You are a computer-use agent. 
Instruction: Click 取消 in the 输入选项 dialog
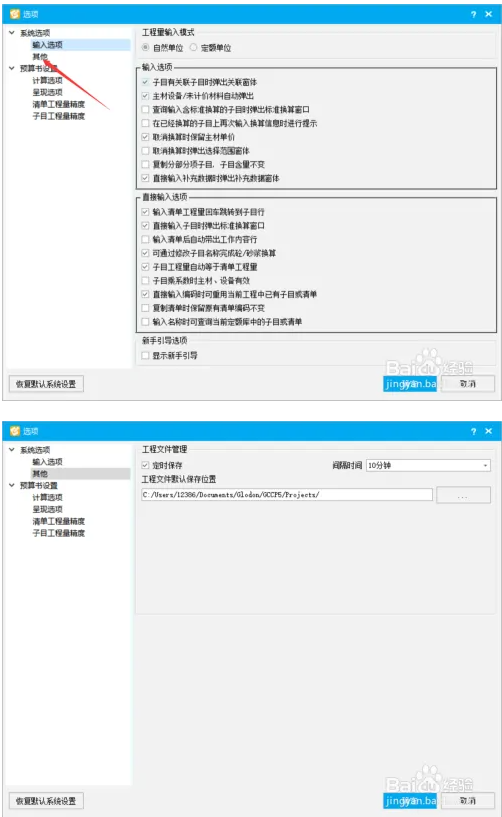468,384
